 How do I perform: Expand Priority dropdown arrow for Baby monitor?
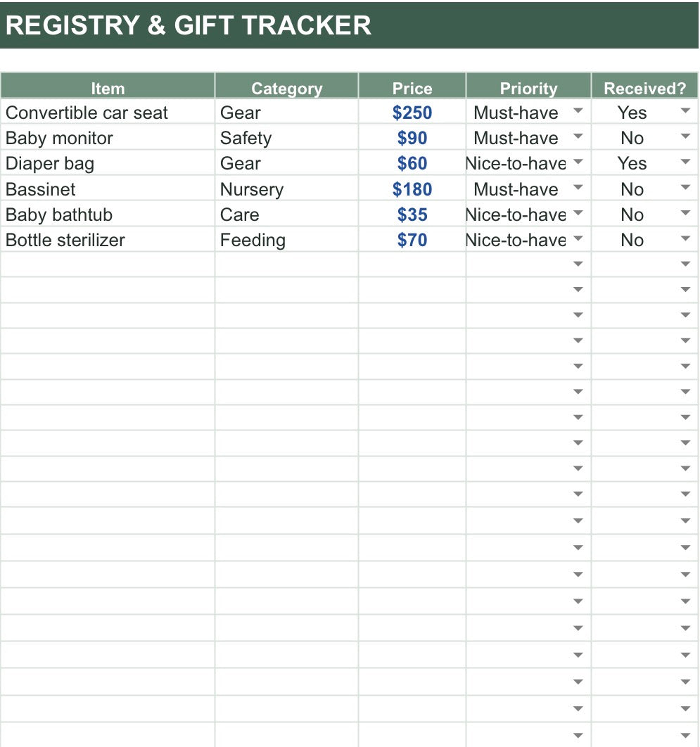[578, 136]
